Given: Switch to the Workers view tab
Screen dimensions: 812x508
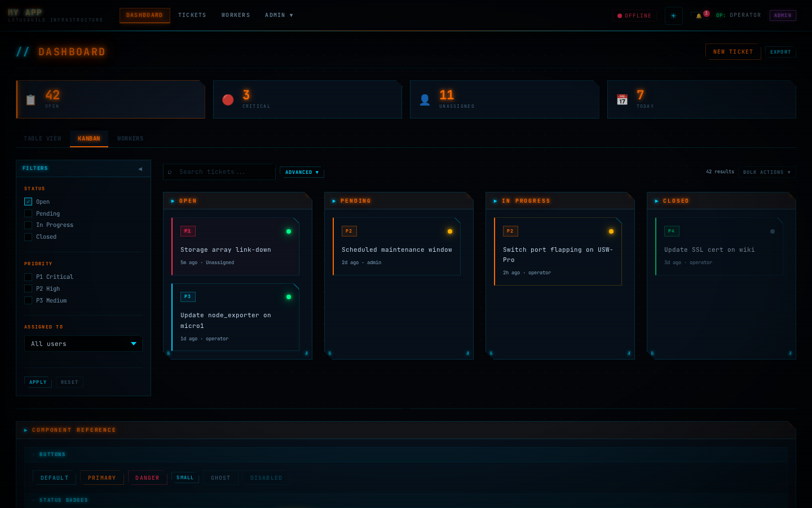Looking at the screenshot, I should 130,139.
